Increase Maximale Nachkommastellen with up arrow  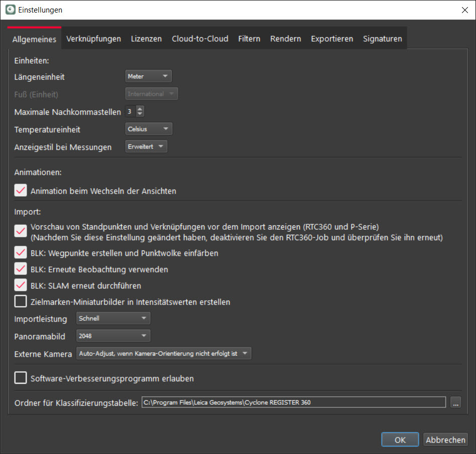pyautogui.click(x=140, y=108)
